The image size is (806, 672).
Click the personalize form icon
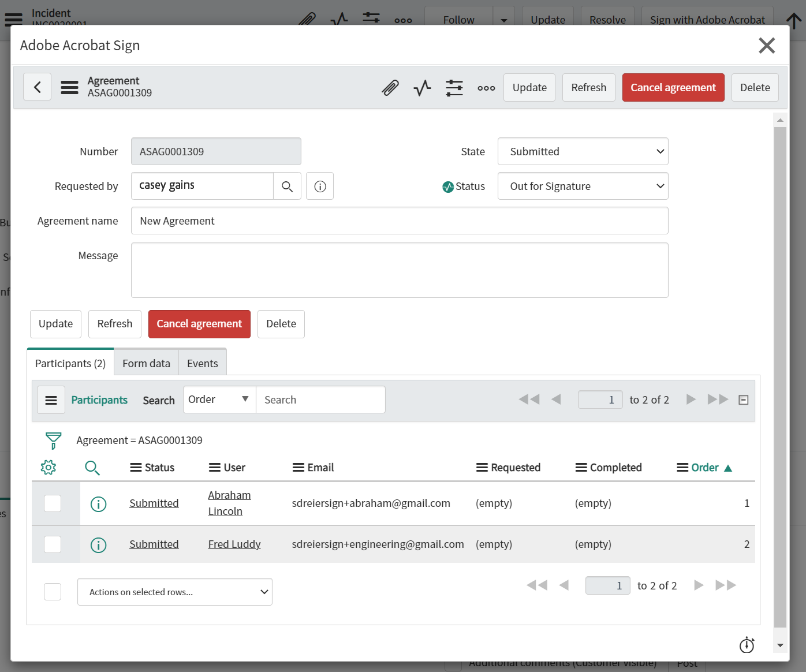click(454, 87)
